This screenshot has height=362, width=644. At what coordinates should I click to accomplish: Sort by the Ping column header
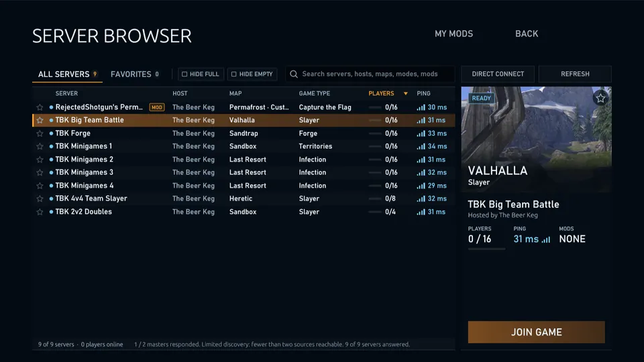[x=423, y=94]
